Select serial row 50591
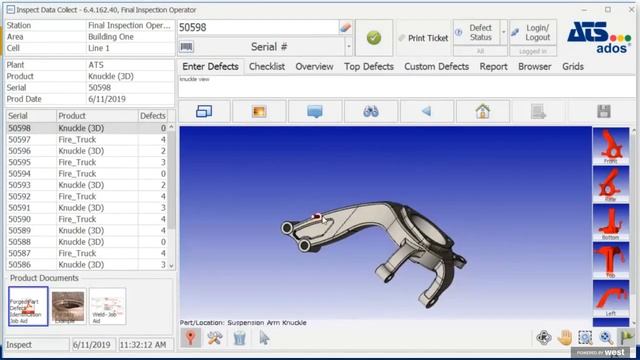The width and height of the screenshot is (640, 360). point(87,208)
